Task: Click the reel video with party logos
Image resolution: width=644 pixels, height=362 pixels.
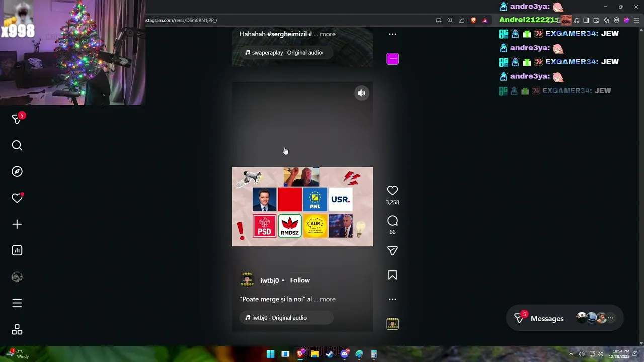Action: (302, 207)
